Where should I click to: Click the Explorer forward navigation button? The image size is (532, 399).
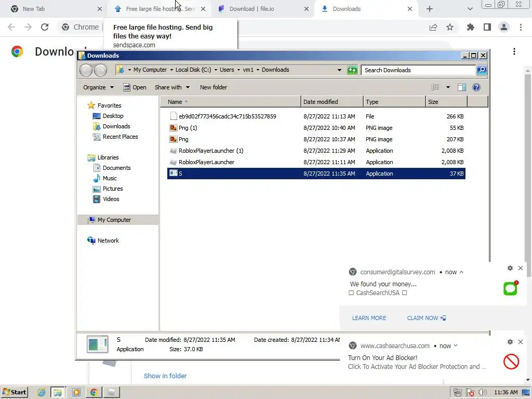[x=100, y=70]
